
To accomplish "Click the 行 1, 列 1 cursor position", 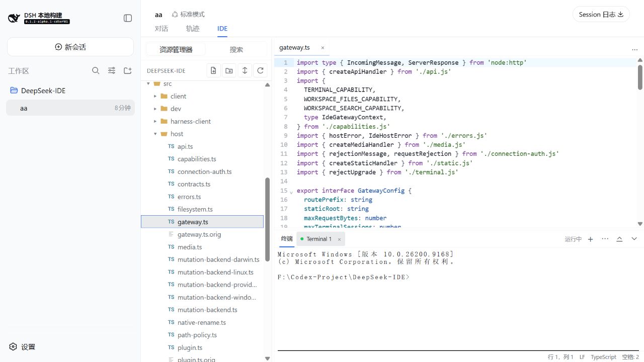I will click(x=560, y=357).
